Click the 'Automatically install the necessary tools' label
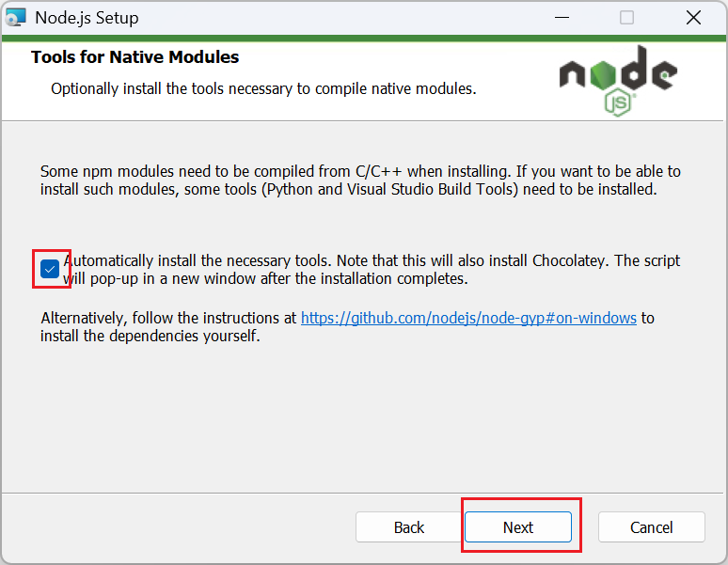Image resolution: width=728 pixels, height=565 pixels. pos(372,270)
